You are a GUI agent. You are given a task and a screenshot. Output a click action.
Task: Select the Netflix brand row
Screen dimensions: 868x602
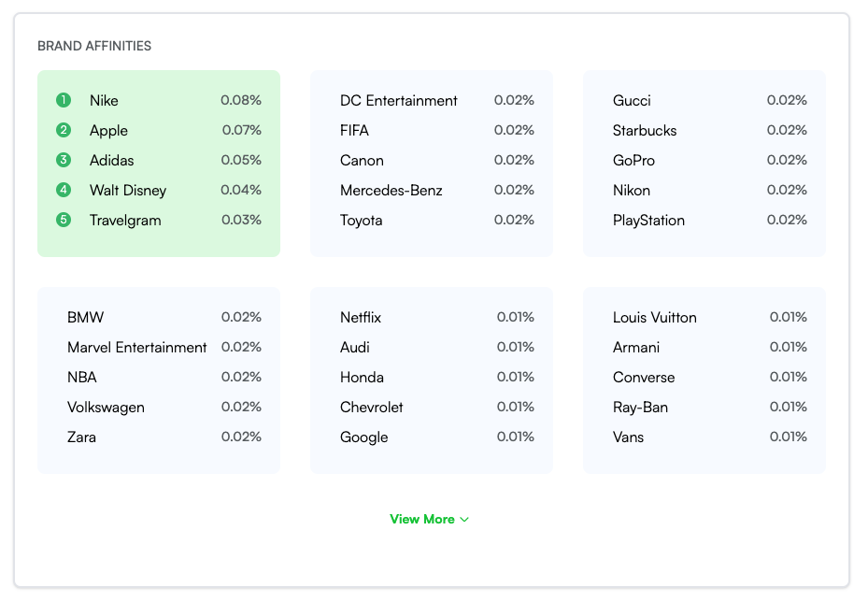pos(360,317)
